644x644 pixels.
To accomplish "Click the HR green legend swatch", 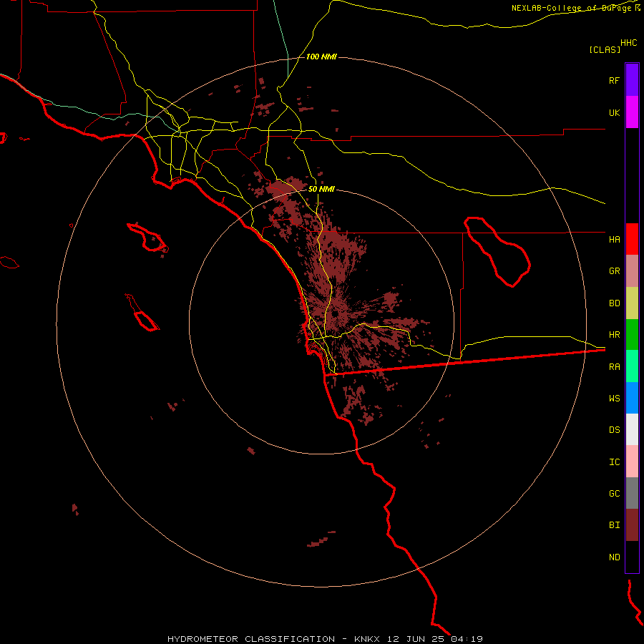I will click(632, 335).
